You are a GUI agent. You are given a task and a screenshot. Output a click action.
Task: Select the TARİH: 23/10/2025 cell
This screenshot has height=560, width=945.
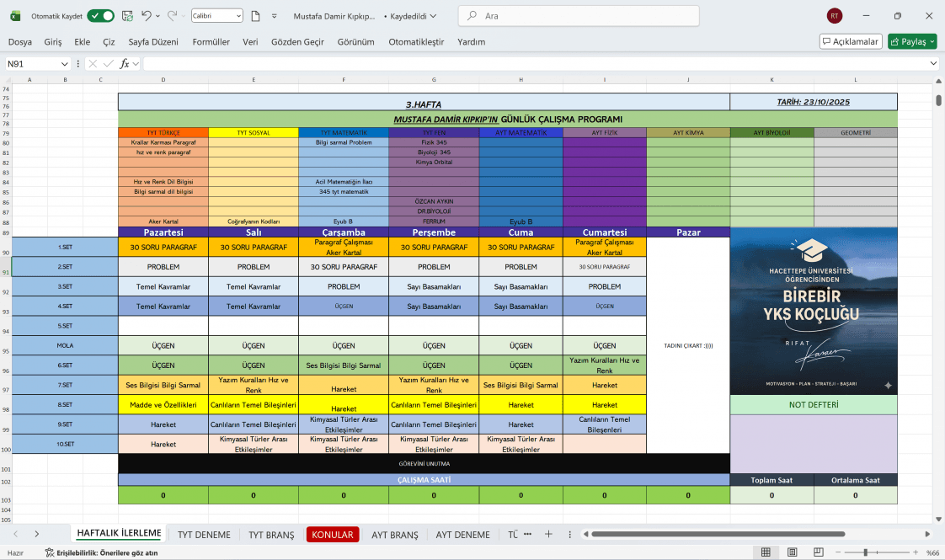814,102
